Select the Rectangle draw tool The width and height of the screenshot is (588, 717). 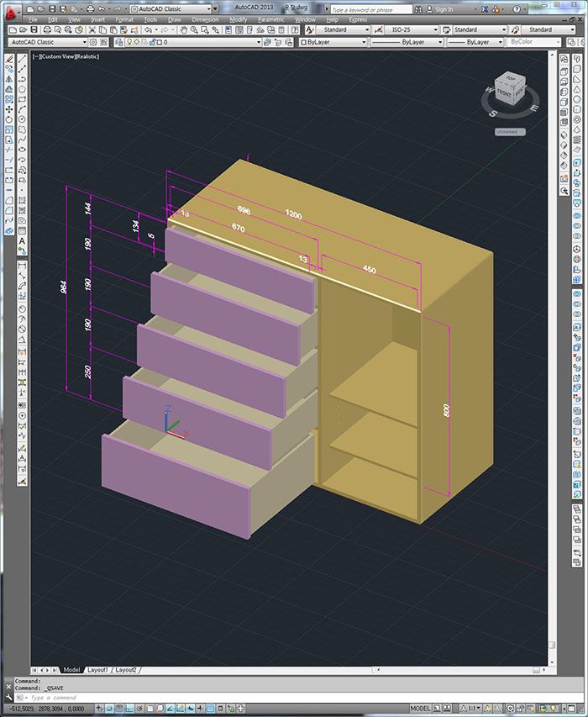coord(22,99)
